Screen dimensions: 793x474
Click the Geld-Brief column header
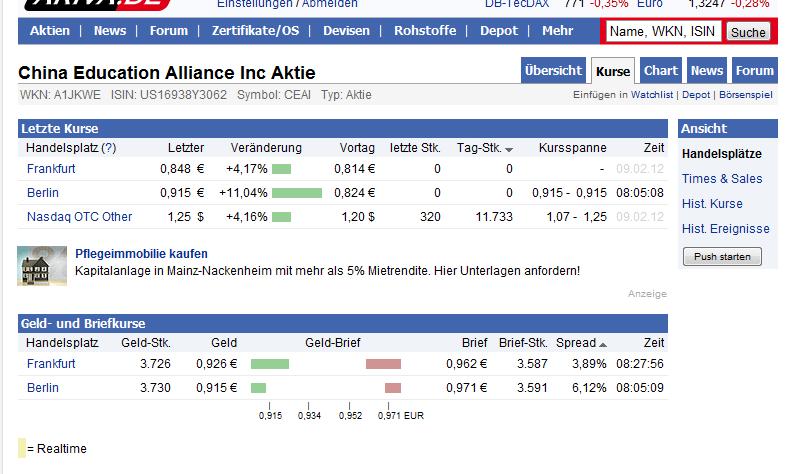click(x=333, y=342)
